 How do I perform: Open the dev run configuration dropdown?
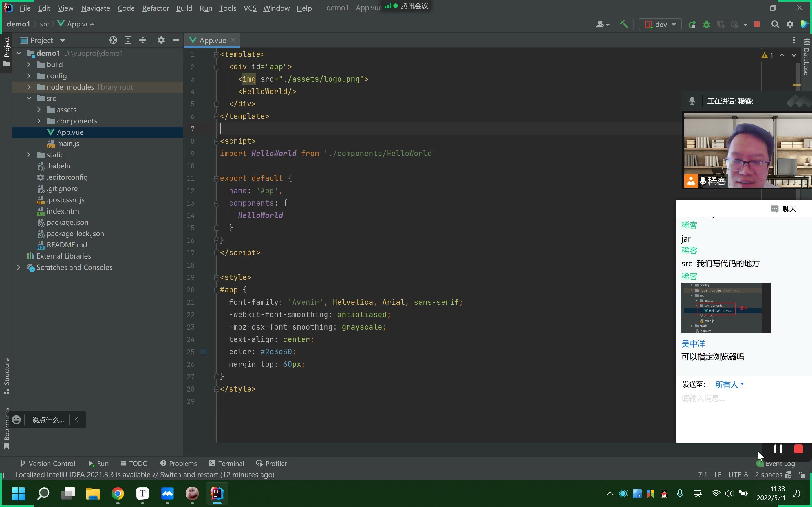660,25
